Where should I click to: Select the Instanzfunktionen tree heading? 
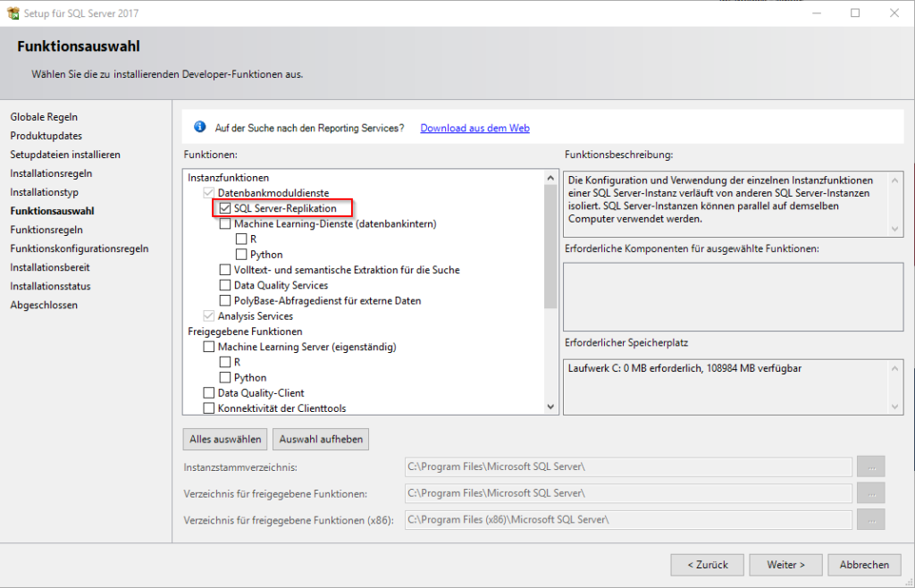tap(228, 177)
